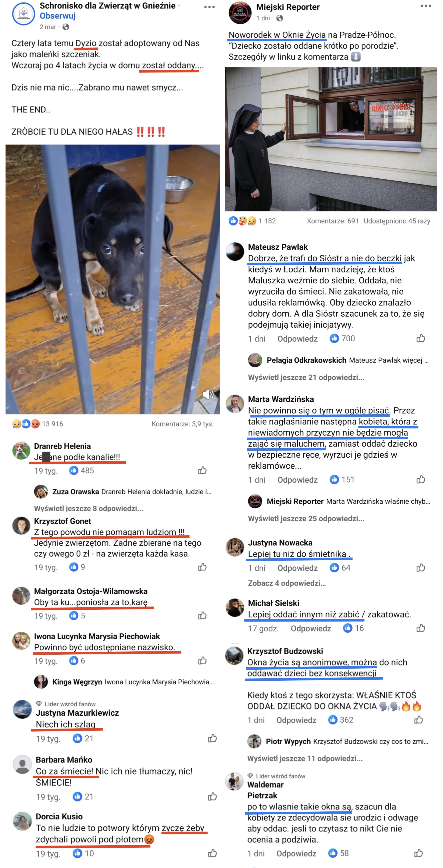
Task: Open Miejski Reporter page avatar
Action: 240,13
